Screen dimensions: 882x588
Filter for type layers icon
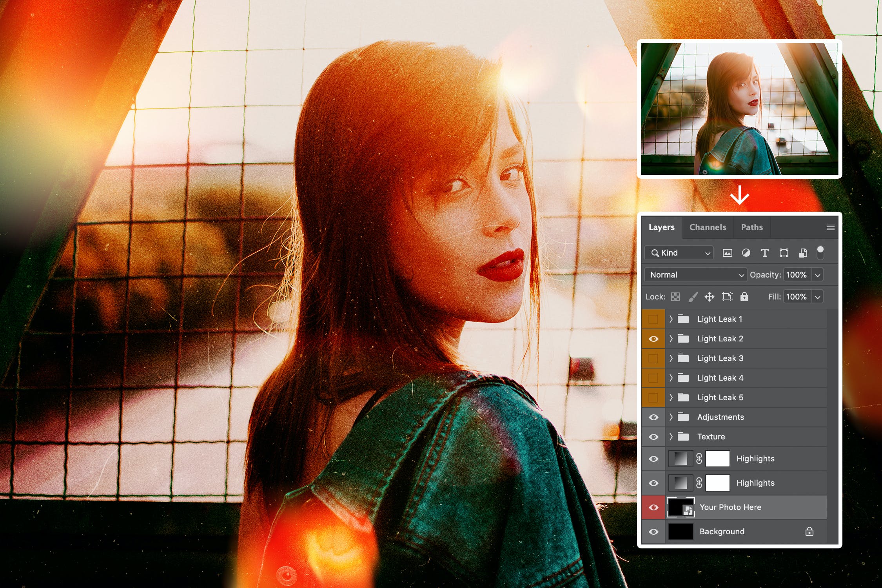click(764, 253)
